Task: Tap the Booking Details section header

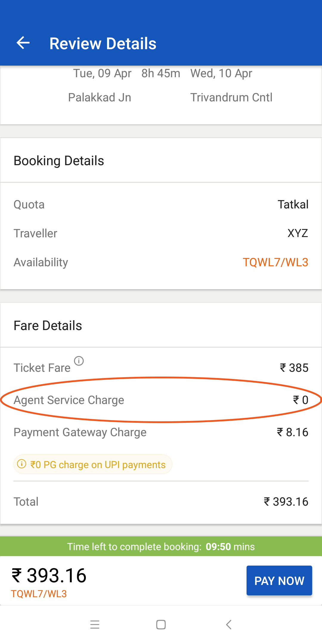Action: [59, 161]
